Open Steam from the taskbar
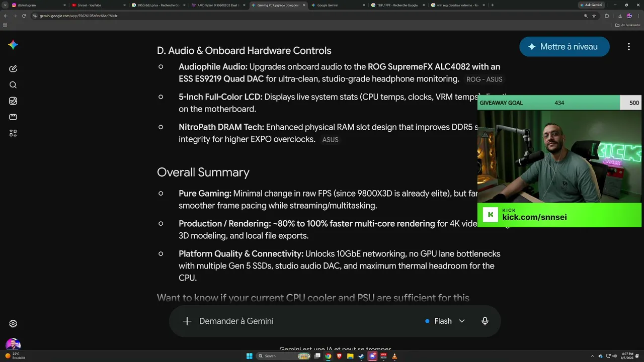The height and width of the screenshot is (362, 644). 361,356
